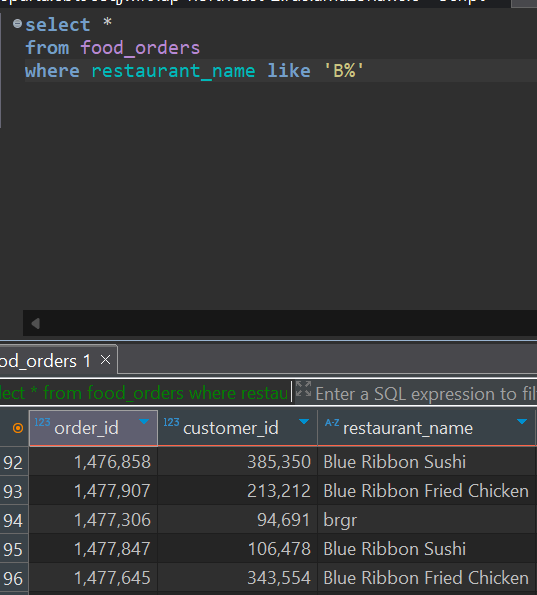Click customer_id cell 94,691
The width and height of the screenshot is (537, 595).
click(x=238, y=519)
